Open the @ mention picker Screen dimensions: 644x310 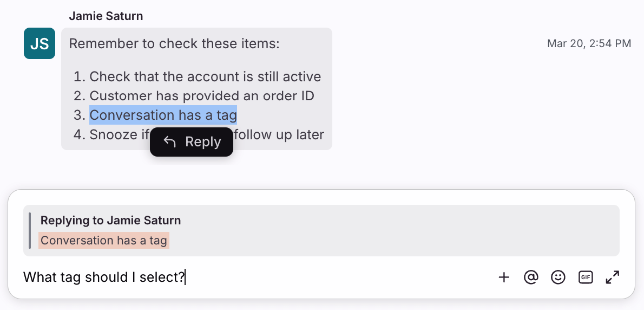click(x=531, y=277)
